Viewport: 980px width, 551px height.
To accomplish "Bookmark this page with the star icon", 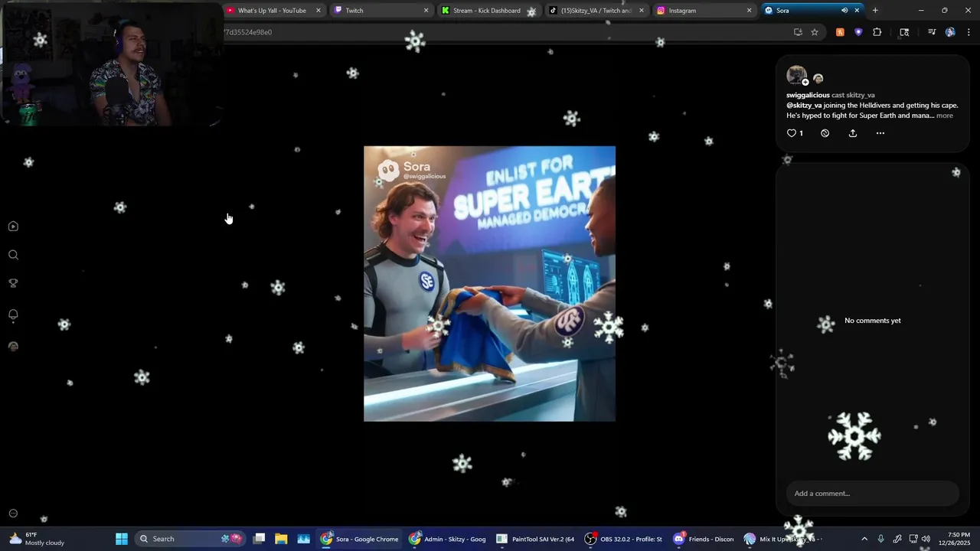I will click(815, 32).
